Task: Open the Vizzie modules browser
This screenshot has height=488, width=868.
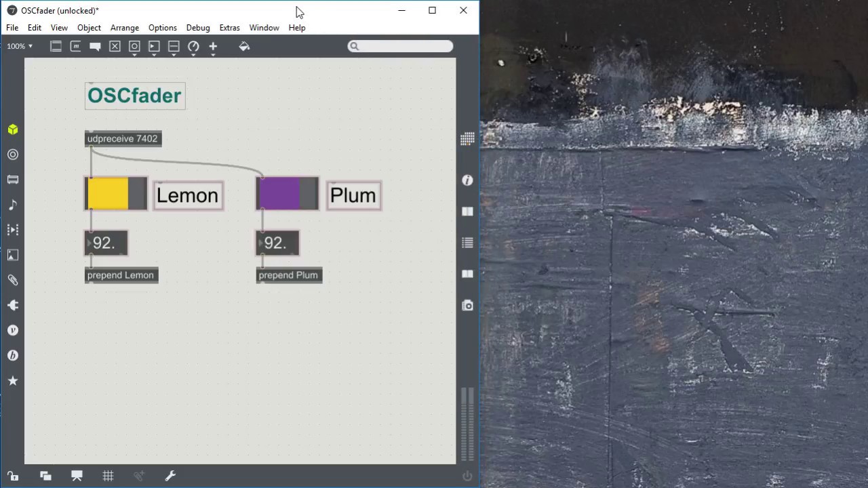Action: (x=13, y=330)
